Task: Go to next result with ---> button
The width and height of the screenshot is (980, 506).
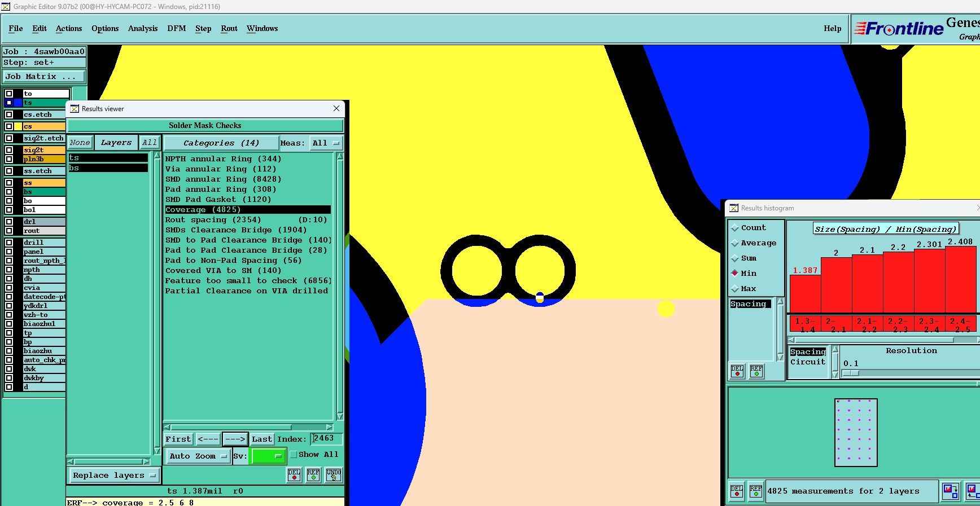Action: (235, 439)
